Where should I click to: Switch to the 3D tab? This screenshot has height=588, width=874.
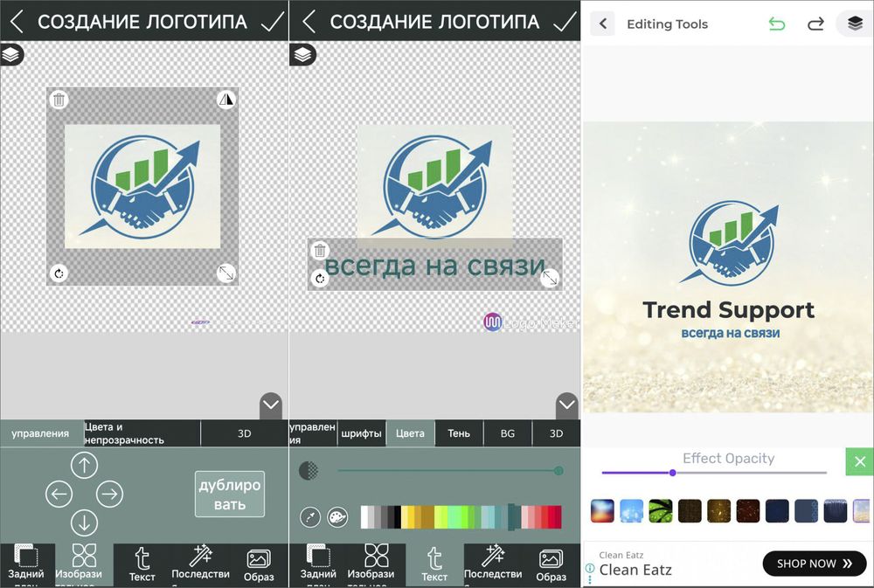556,432
